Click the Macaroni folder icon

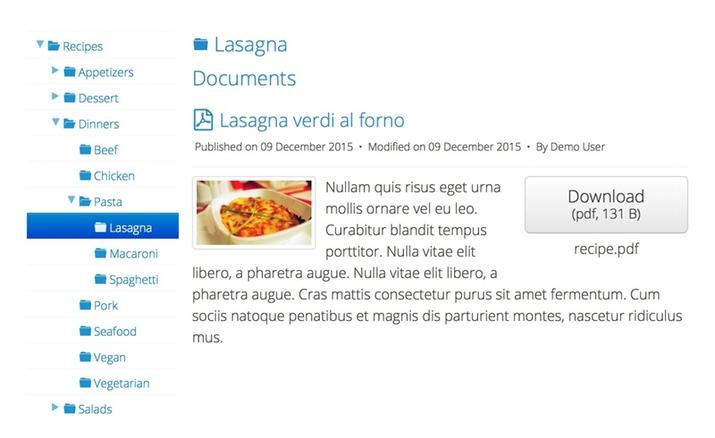click(100, 253)
